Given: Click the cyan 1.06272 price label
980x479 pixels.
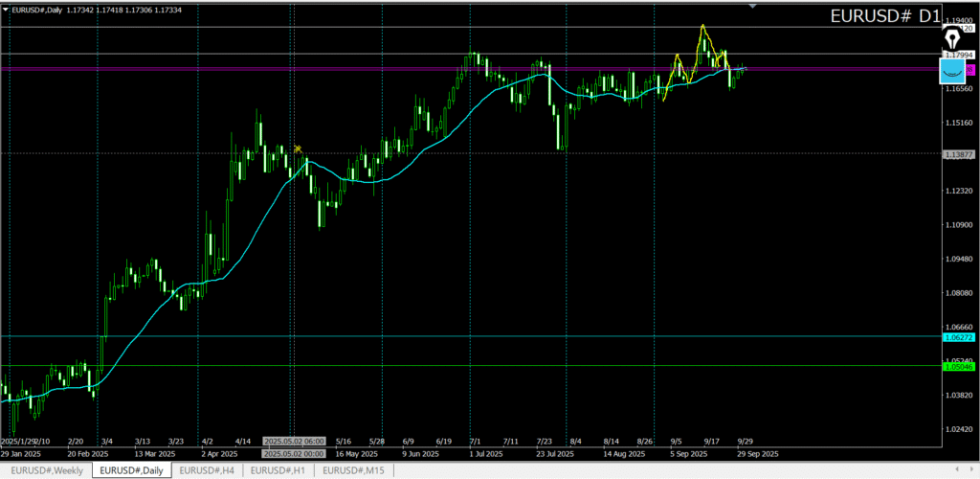Looking at the screenshot, I should [960, 337].
